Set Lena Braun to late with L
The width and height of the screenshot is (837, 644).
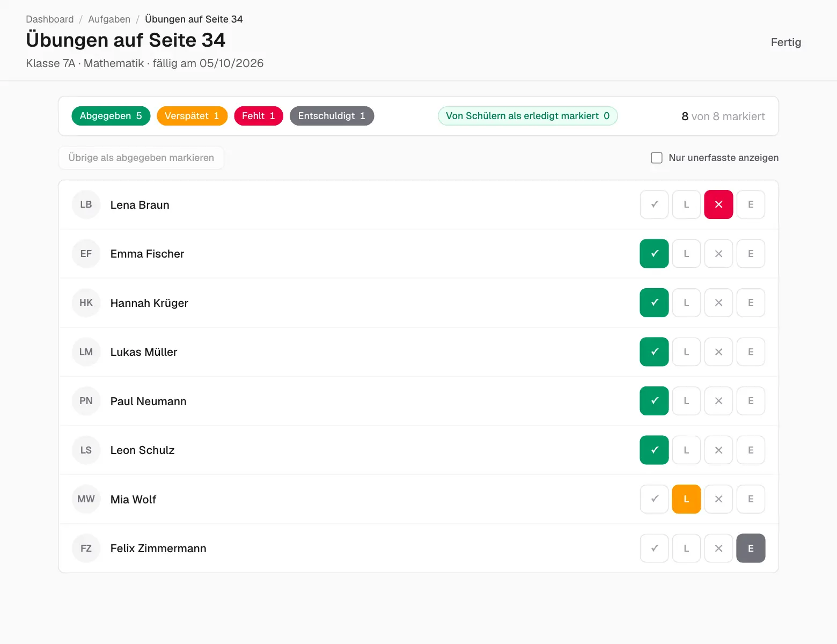[x=686, y=204]
